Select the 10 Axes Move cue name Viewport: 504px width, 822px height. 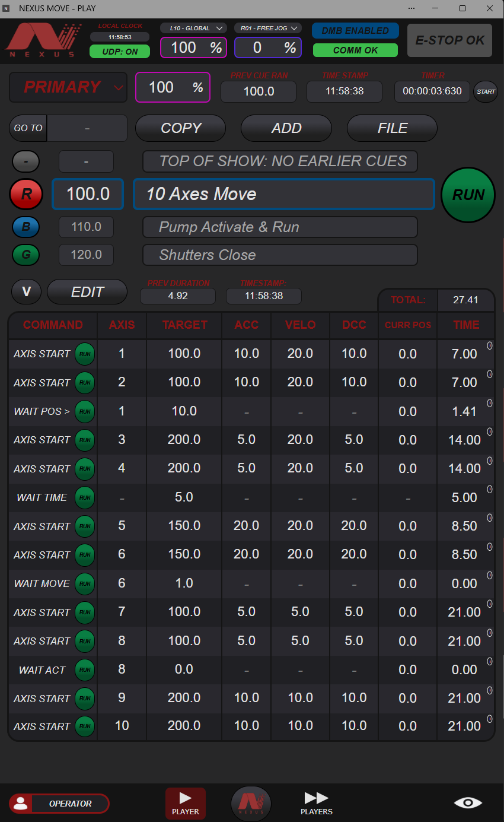coord(284,194)
